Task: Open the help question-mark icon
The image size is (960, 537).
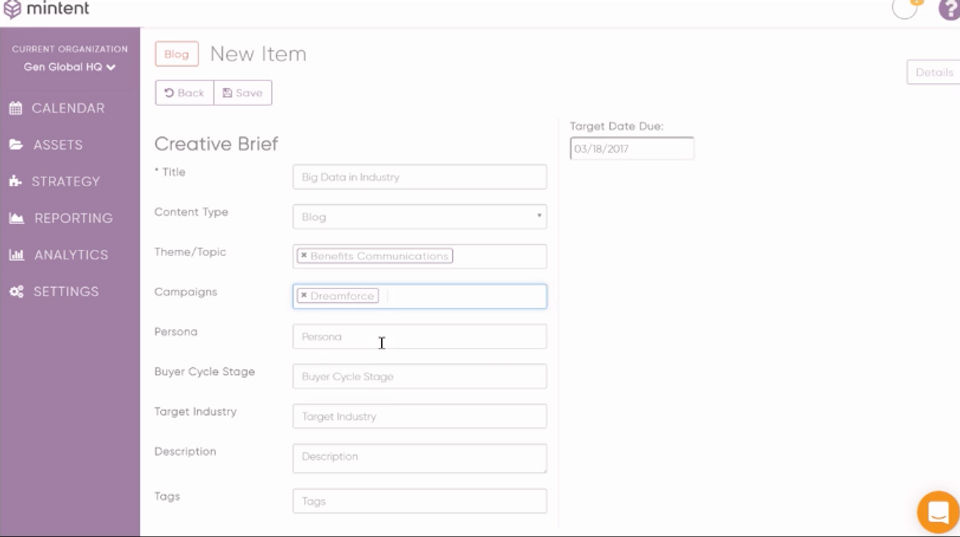Action: [949, 9]
